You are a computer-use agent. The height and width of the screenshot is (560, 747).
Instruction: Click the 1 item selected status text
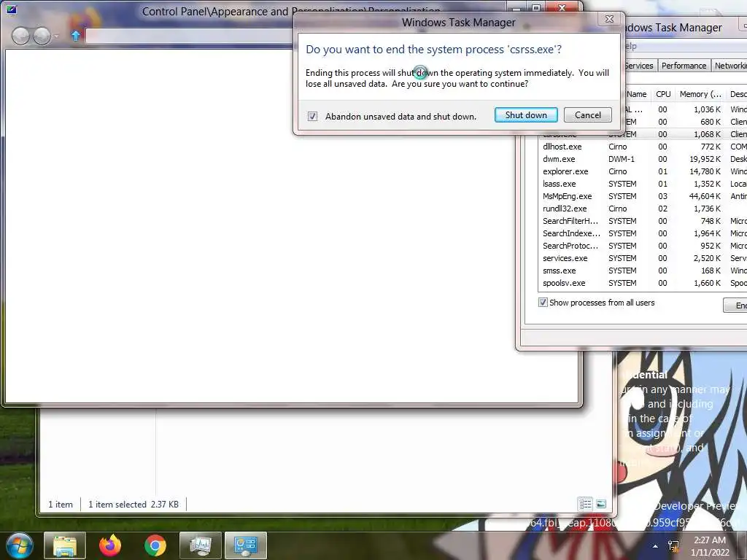[133, 505]
